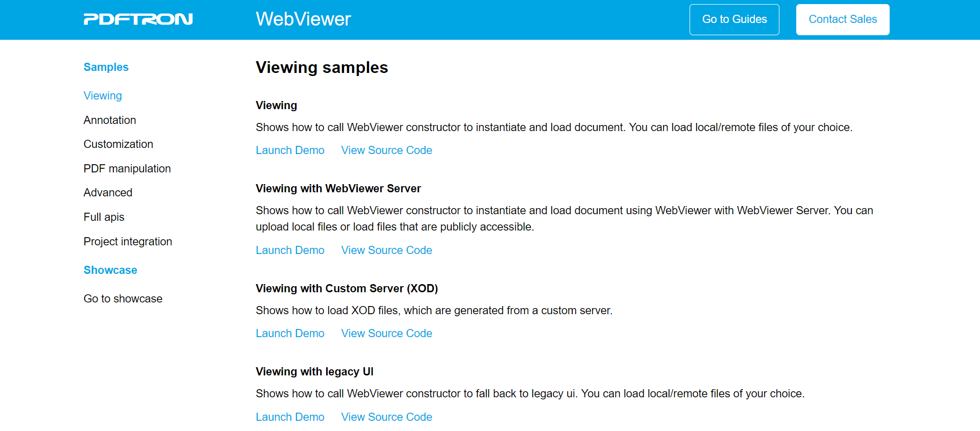Open PDF manipulation samples
Screen dimensions: 980x431
pos(127,169)
